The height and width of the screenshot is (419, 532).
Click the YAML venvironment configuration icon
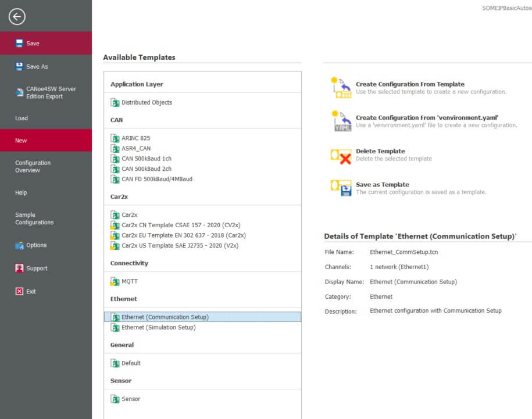click(x=341, y=121)
